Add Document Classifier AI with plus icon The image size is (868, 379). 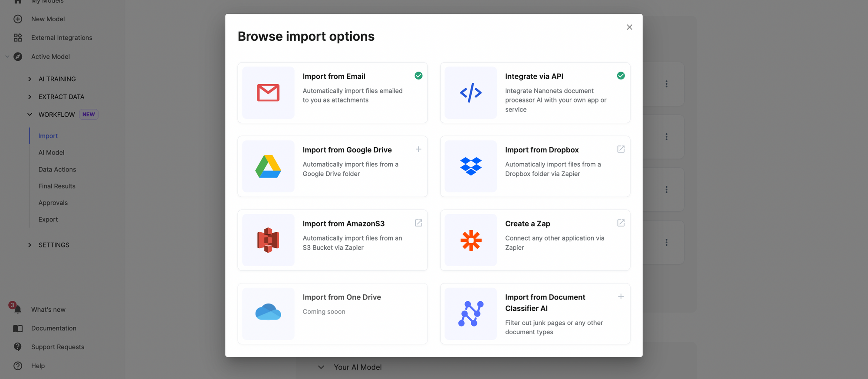[621, 297]
